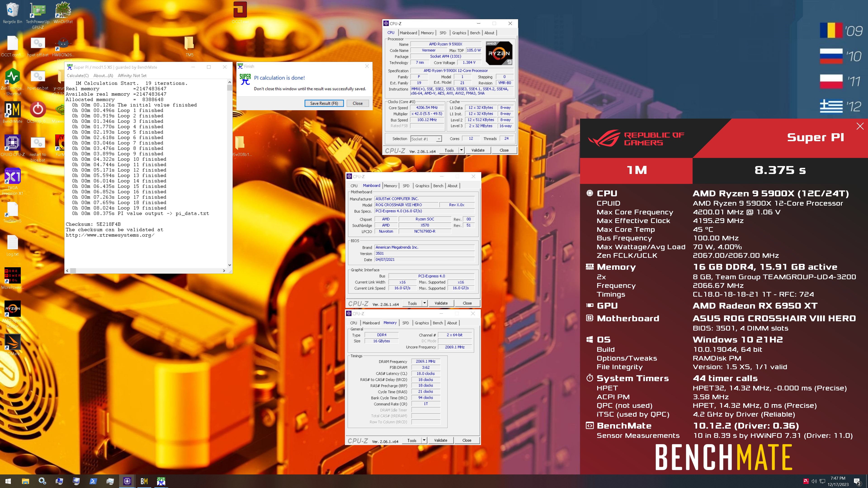This screenshot has width=868, height=488.
Task: Open Mainboard tab in the Memory CPU-Z window
Action: point(371,323)
